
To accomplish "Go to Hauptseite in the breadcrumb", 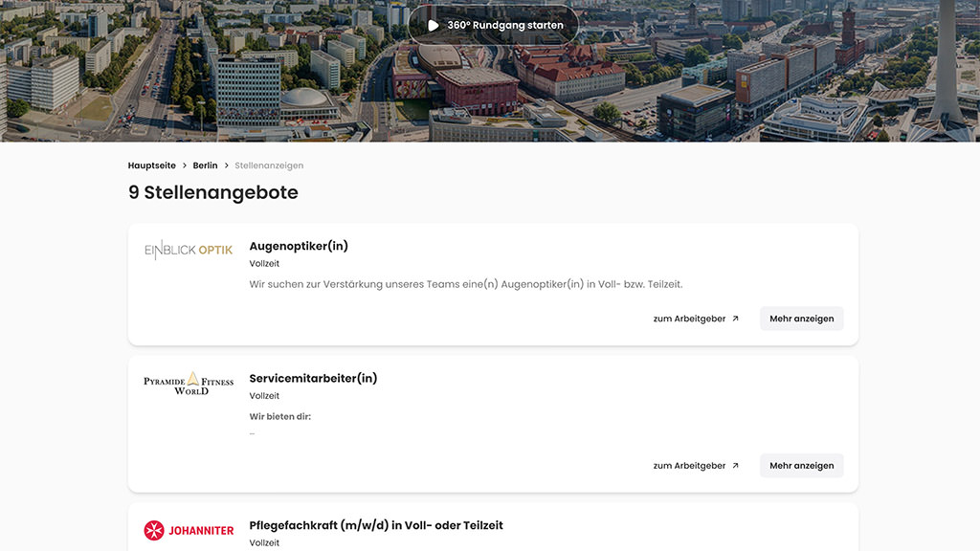I will [x=152, y=165].
